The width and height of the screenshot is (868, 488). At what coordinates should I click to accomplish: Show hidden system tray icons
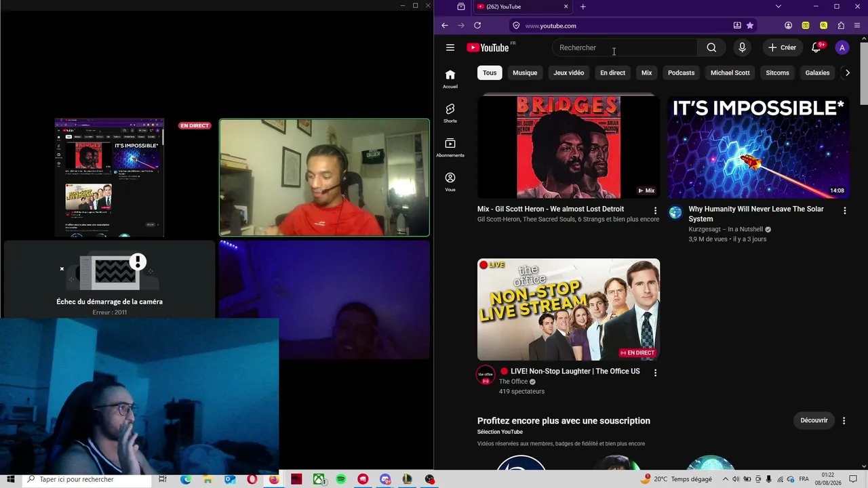[726, 479]
